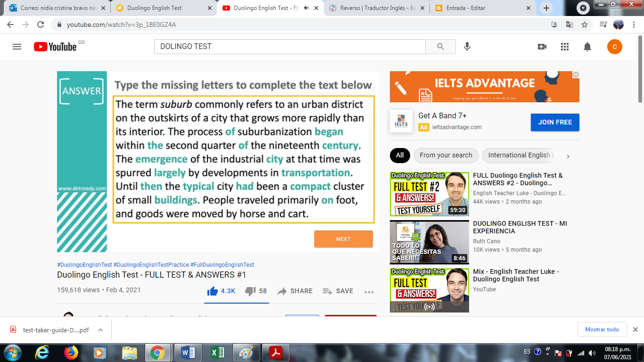Click the JOIN FREE ad button

[x=555, y=122]
